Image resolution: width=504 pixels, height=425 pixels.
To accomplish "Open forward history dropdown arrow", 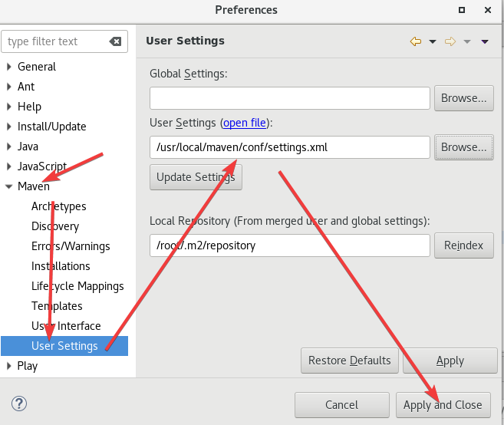I will pos(467,41).
